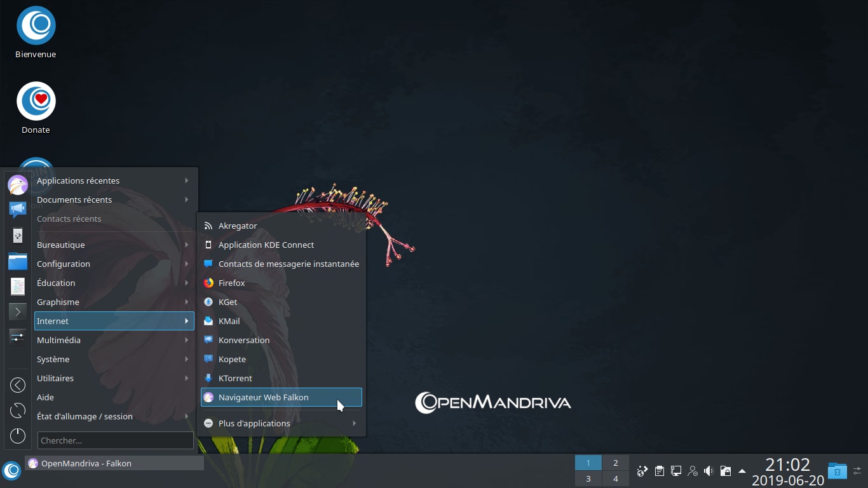
Task: Click the logout circle-arrow button in launcher
Action: point(18,385)
